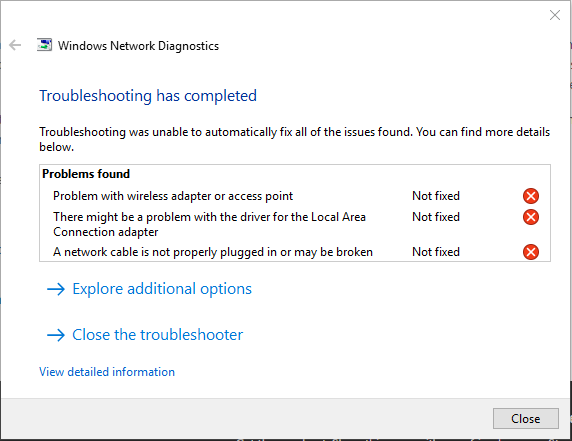Click red error icon for network cable problem
This screenshot has width=572, height=441.
click(x=531, y=252)
